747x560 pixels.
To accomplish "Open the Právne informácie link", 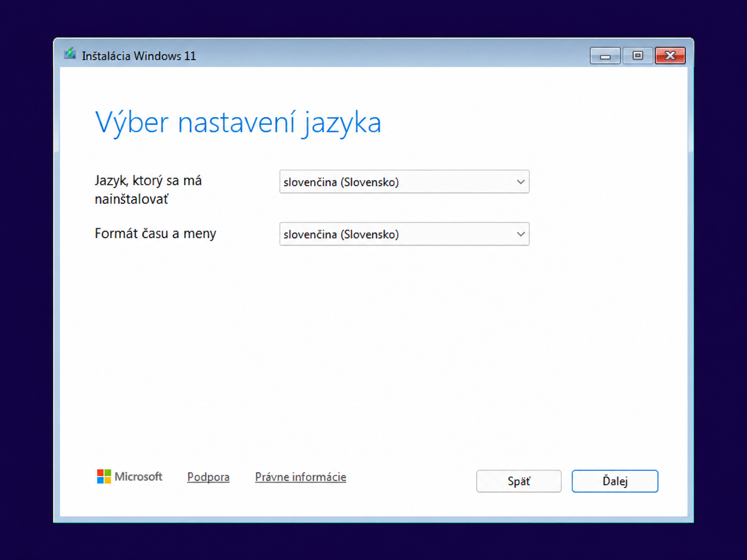I will [x=301, y=477].
